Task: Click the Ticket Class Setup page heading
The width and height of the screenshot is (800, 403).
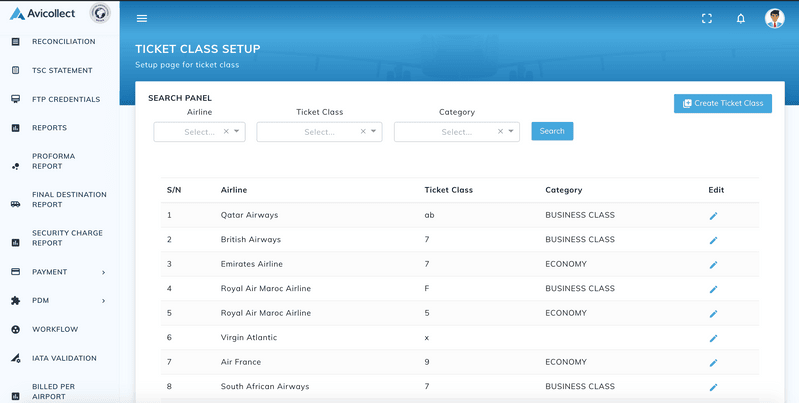Action: coord(197,49)
